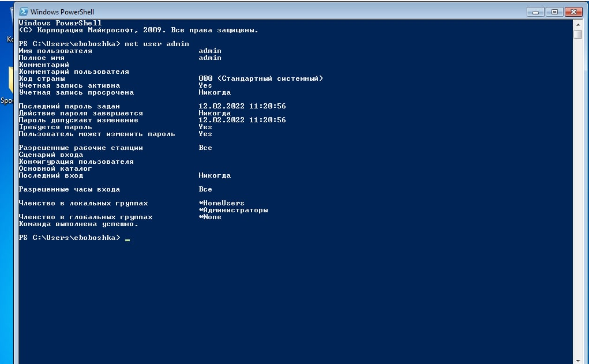Click 'Имя пользователя' label

point(55,51)
